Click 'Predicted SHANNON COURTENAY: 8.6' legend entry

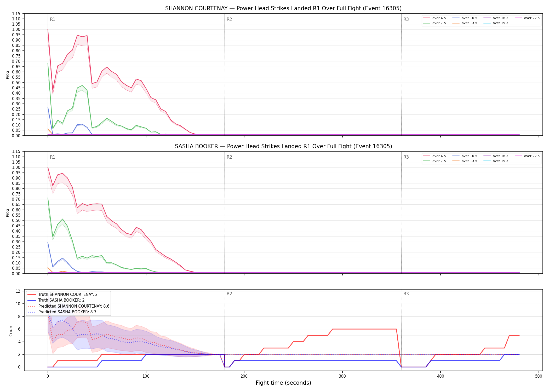68,306
